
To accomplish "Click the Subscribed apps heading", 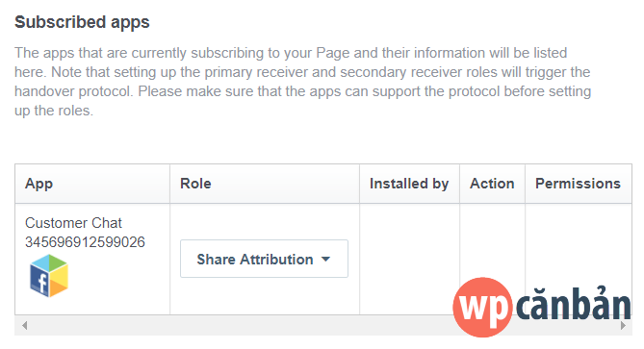I will point(82,22).
